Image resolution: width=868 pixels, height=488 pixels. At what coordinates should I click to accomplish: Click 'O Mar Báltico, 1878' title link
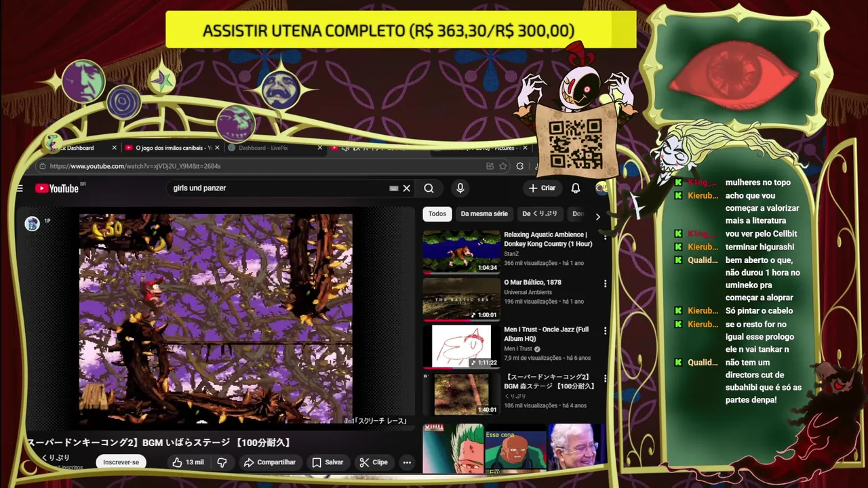click(532, 282)
